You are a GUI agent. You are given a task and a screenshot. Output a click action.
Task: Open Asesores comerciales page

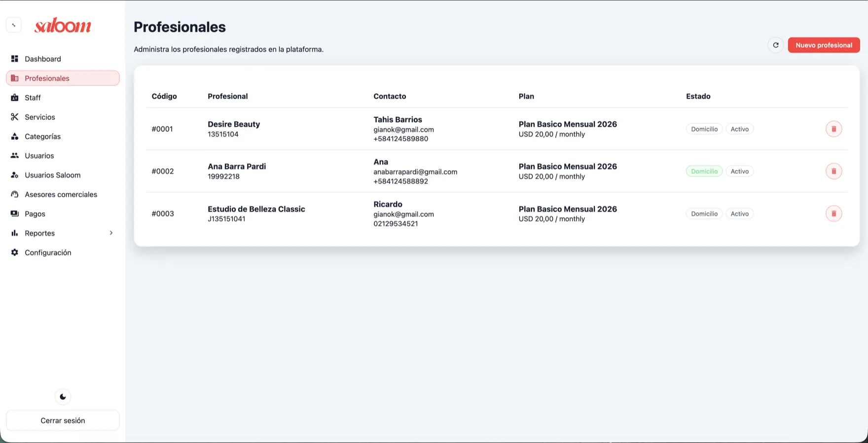(x=63, y=194)
